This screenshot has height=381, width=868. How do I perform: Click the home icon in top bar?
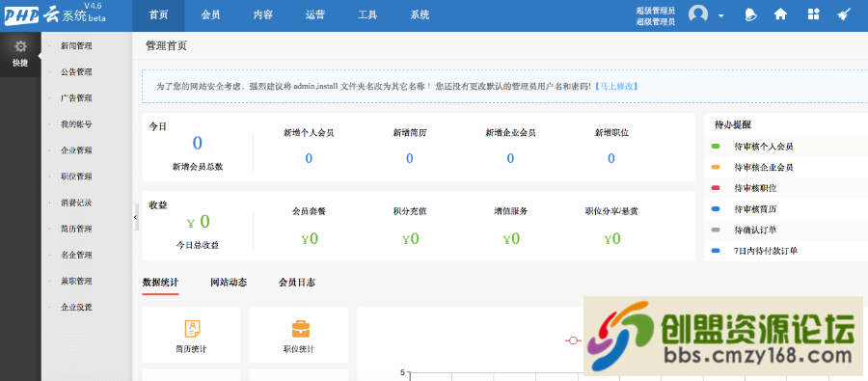coord(780,15)
